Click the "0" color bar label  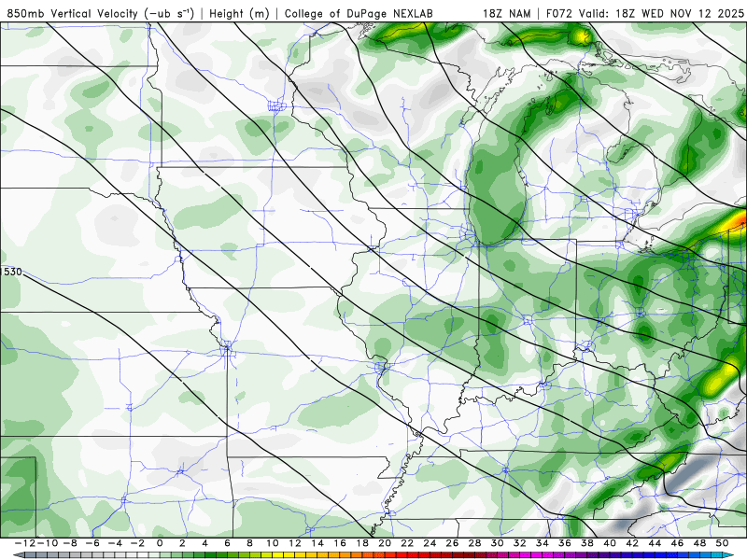[x=160, y=543]
